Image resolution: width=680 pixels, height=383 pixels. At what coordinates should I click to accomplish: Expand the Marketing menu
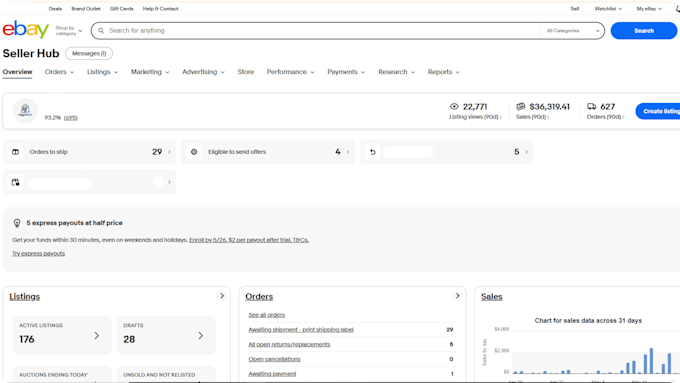[150, 72]
